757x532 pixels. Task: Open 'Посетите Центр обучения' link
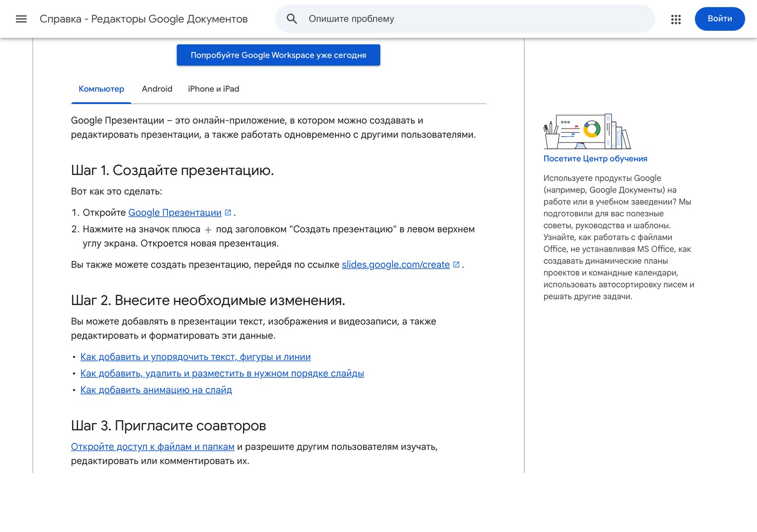(595, 158)
